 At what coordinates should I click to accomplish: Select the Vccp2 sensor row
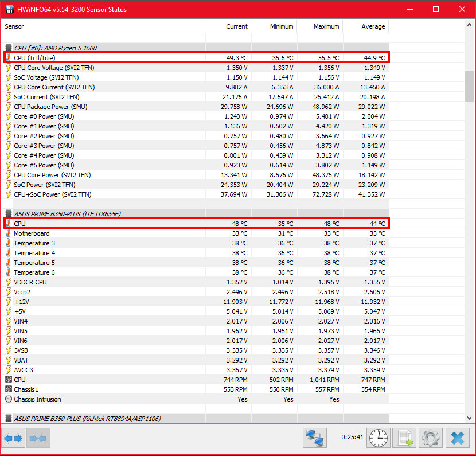(x=196, y=292)
